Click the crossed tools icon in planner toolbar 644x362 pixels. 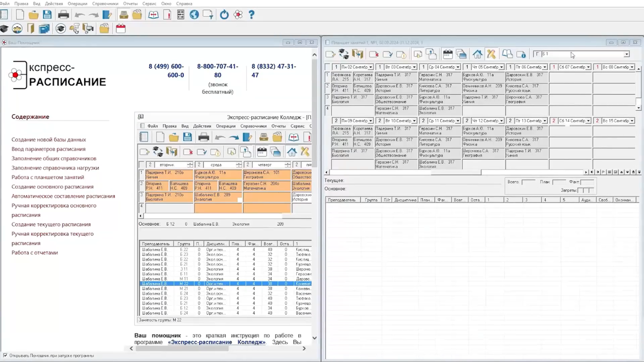(491, 54)
